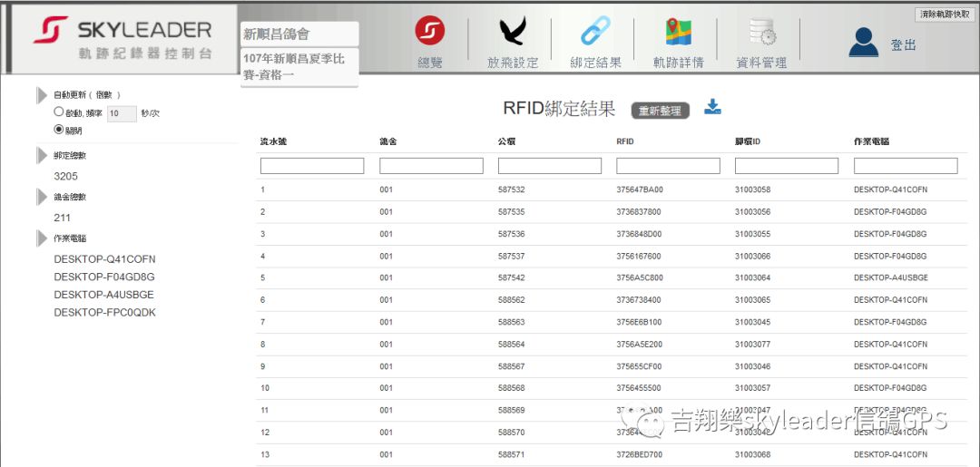Download RFID binding results
The image size is (980, 467).
(x=713, y=108)
